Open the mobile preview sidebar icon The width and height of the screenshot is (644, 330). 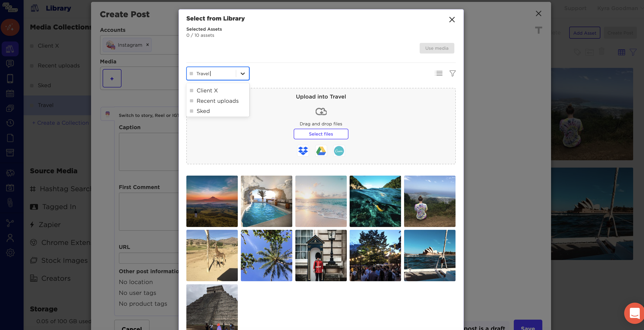(x=10, y=78)
